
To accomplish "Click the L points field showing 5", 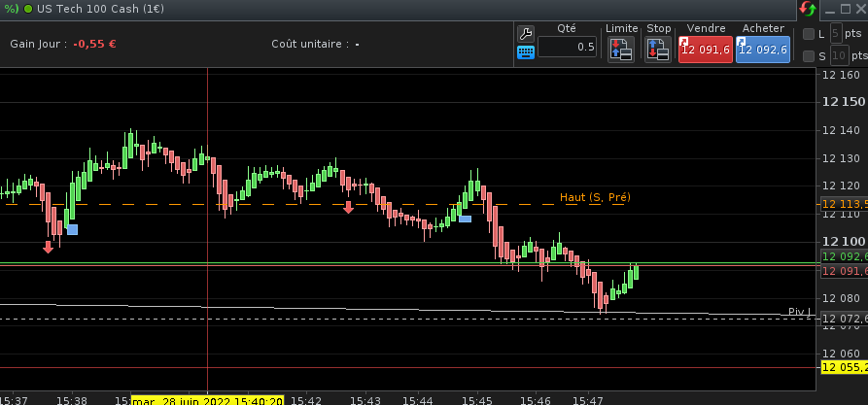I will point(837,34).
